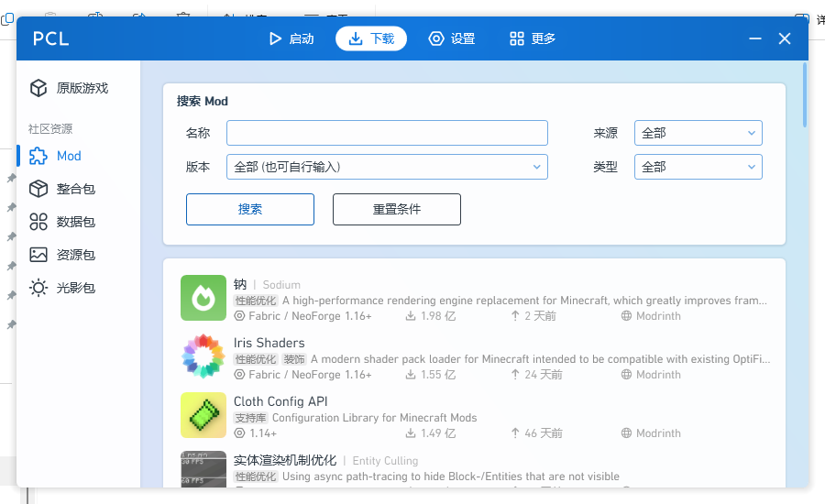Open 资源包 resource pack section
This screenshot has width=825, height=504.
coord(79,255)
